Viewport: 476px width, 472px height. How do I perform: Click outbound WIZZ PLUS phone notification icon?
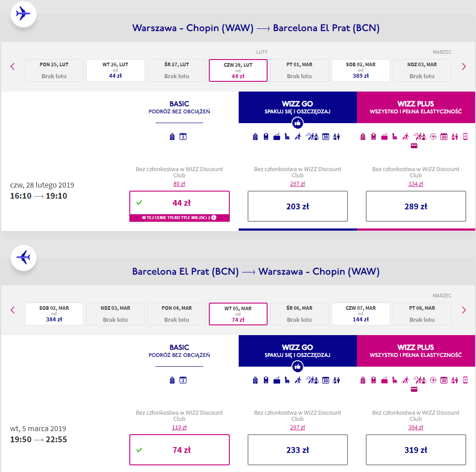(465, 136)
